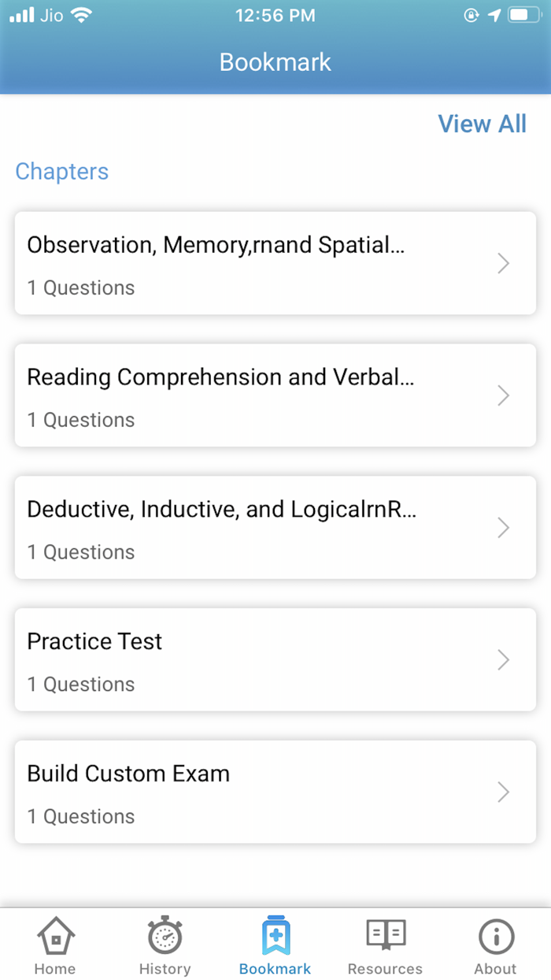Select the Bookmark ribbon icon
The height and width of the screenshot is (980, 551).
pyautogui.click(x=275, y=936)
